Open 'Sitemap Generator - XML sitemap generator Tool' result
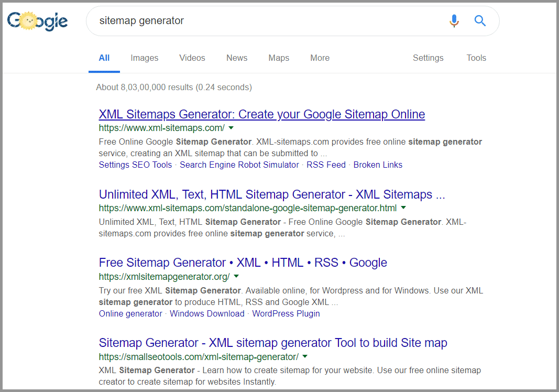The width and height of the screenshot is (559, 392). pyautogui.click(x=273, y=343)
